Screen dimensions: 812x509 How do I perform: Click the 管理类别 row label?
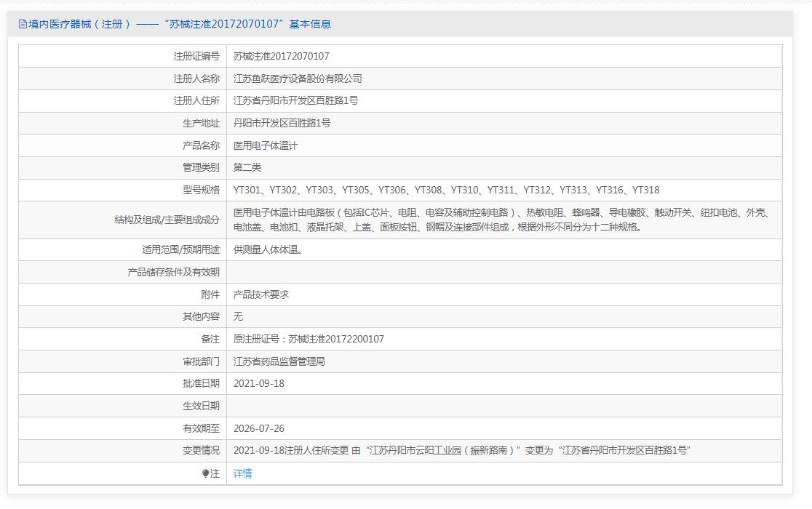[x=201, y=167]
